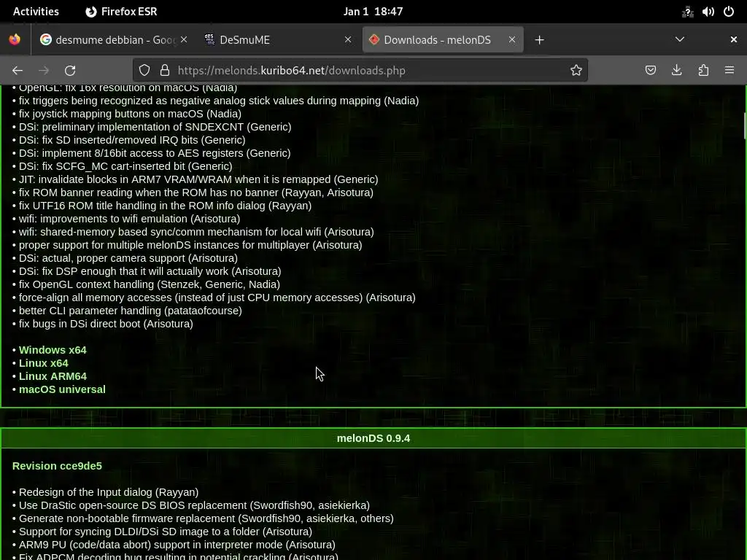Open the tracking protection shield icon
This screenshot has height=560, width=747.
[x=144, y=71]
